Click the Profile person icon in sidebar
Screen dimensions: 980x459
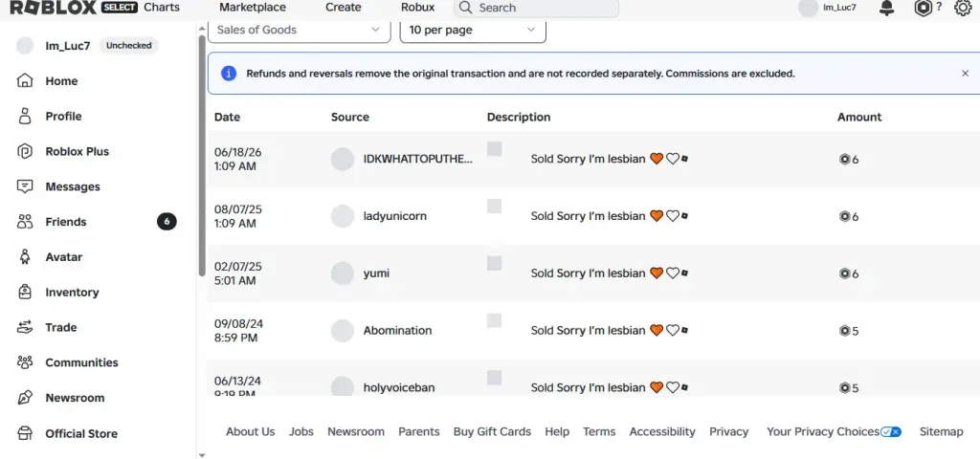(24, 116)
